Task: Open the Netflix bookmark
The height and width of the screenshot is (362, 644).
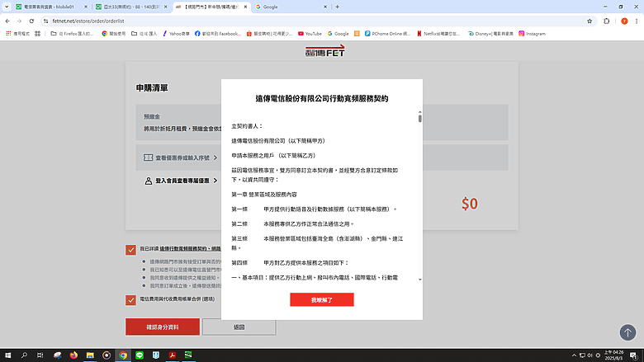Action: (x=438, y=34)
